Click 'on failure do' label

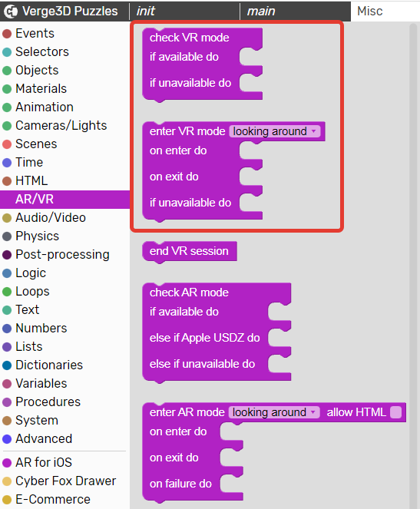(180, 484)
